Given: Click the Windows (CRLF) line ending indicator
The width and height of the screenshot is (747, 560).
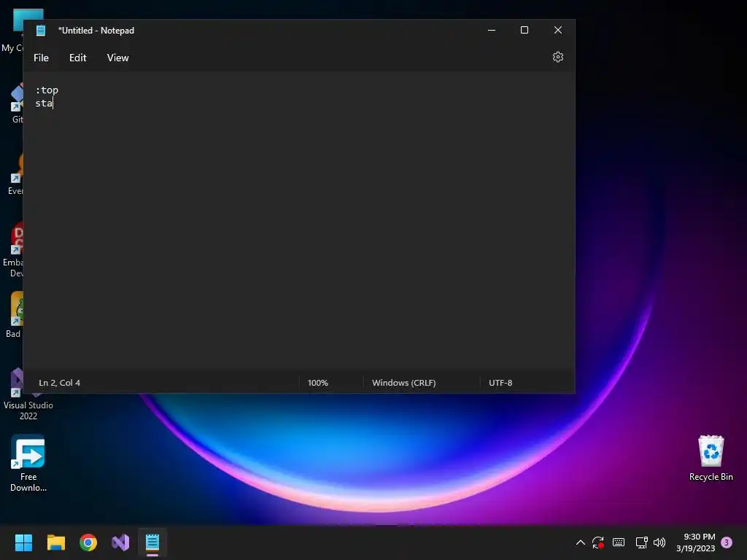Looking at the screenshot, I should (x=403, y=383).
